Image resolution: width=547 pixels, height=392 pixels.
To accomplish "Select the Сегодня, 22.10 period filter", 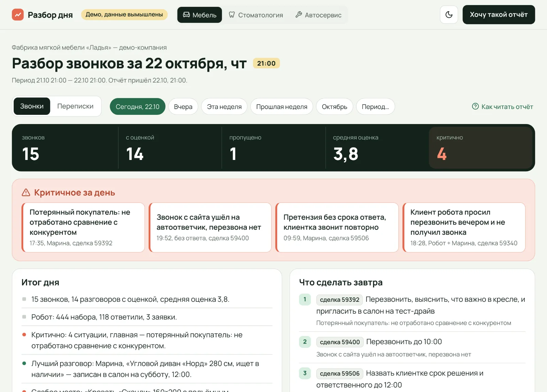I will pos(137,107).
